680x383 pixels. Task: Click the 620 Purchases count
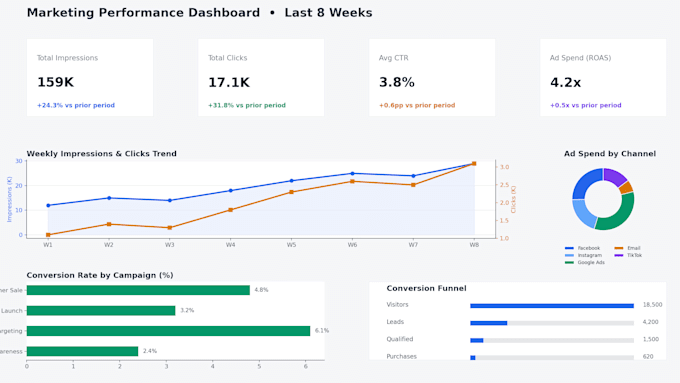coord(648,357)
